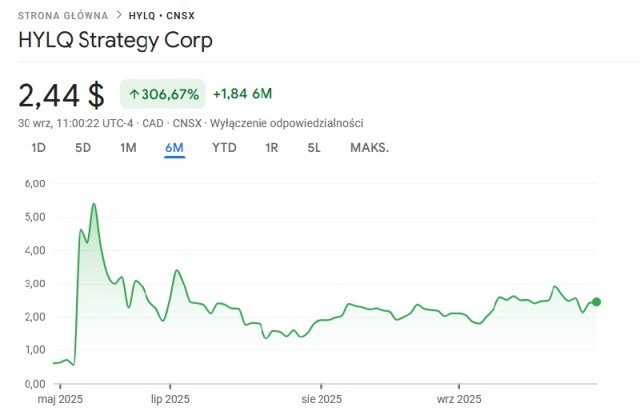
Task: Switch the chart to the 1D range
Action: (x=39, y=148)
